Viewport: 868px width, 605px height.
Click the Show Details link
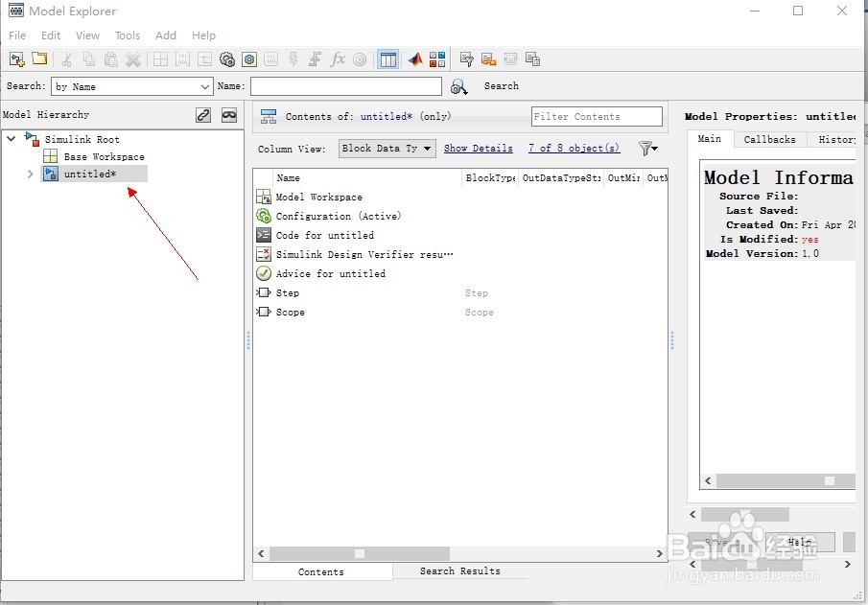point(478,148)
